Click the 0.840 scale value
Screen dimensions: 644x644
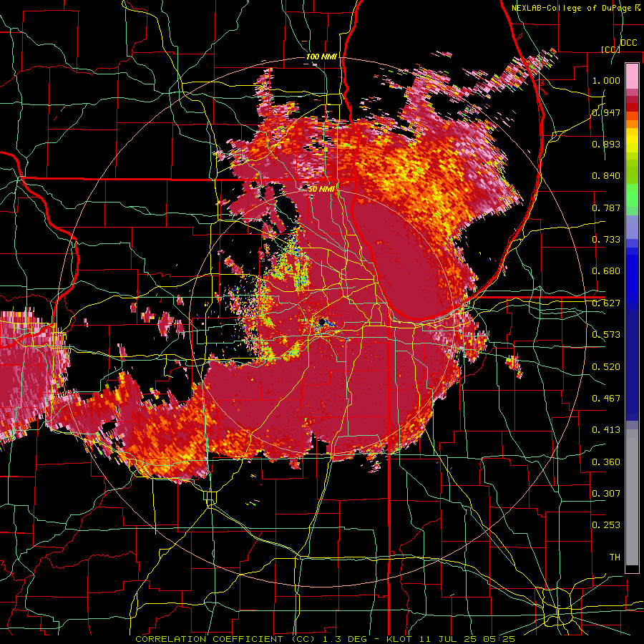(606, 176)
